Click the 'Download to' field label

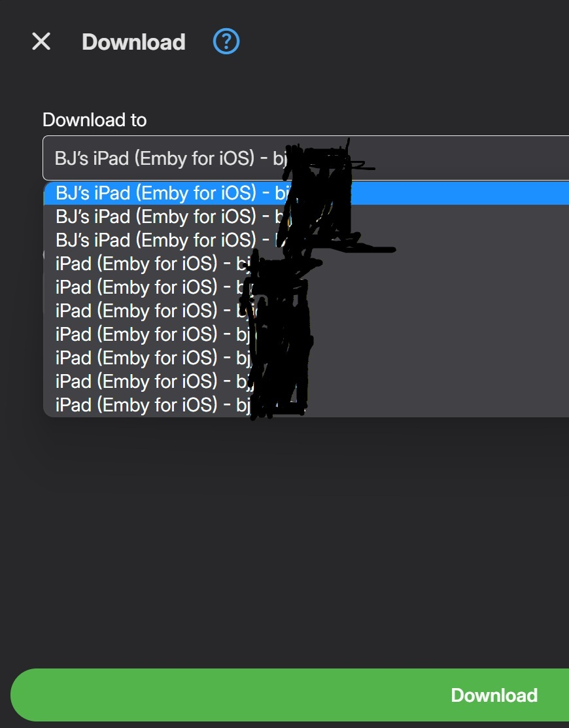point(95,120)
